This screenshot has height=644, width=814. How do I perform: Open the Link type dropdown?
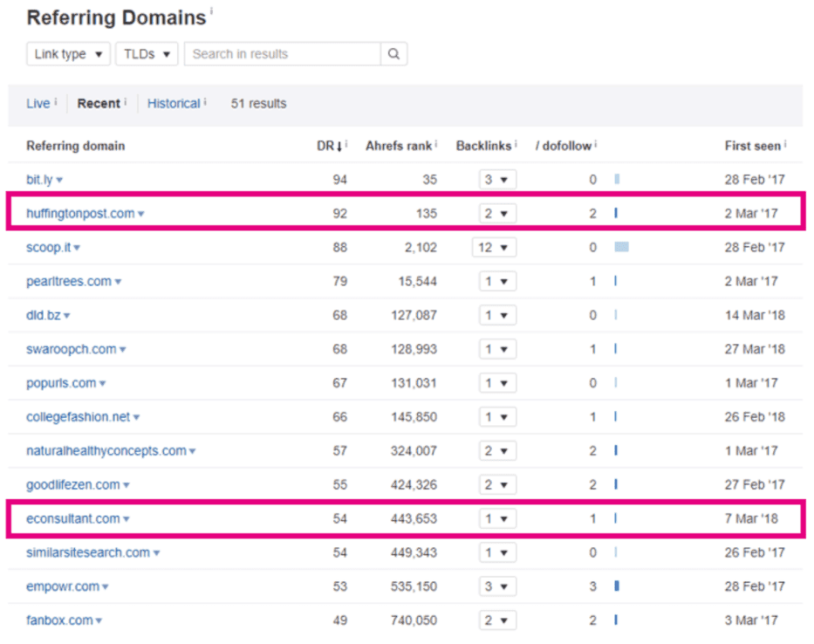pos(69,54)
